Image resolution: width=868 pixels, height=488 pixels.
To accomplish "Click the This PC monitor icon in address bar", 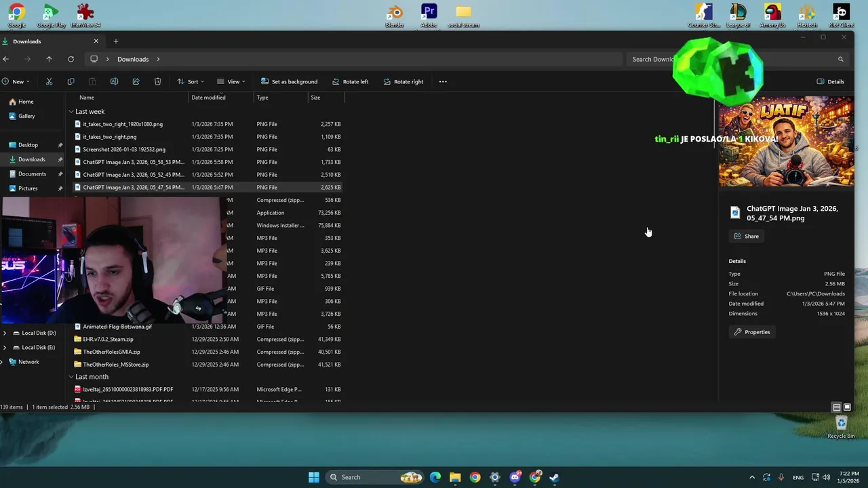I will pos(94,59).
